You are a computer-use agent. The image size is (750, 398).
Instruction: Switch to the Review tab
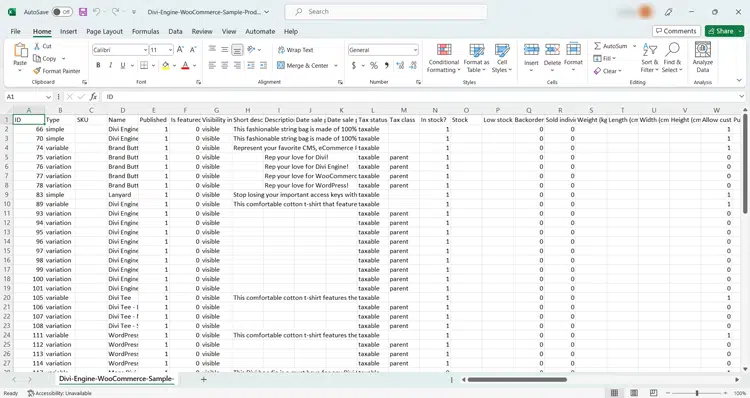pos(202,32)
